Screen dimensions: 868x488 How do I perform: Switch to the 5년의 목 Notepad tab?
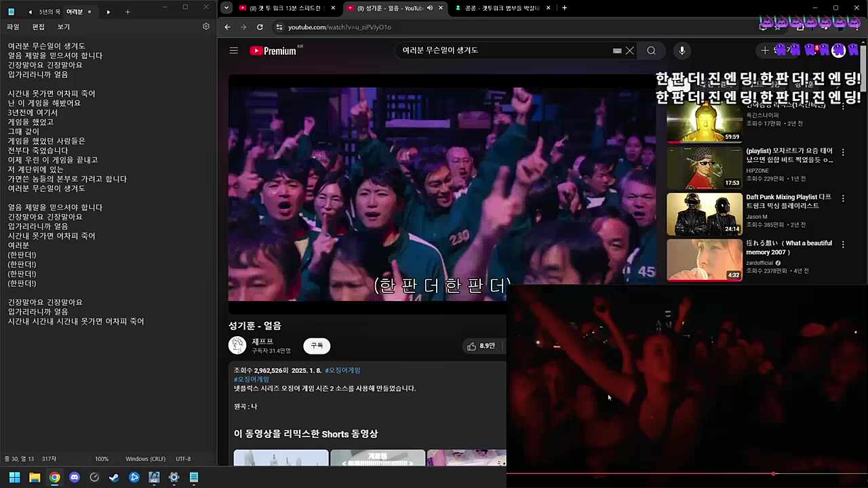click(50, 12)
